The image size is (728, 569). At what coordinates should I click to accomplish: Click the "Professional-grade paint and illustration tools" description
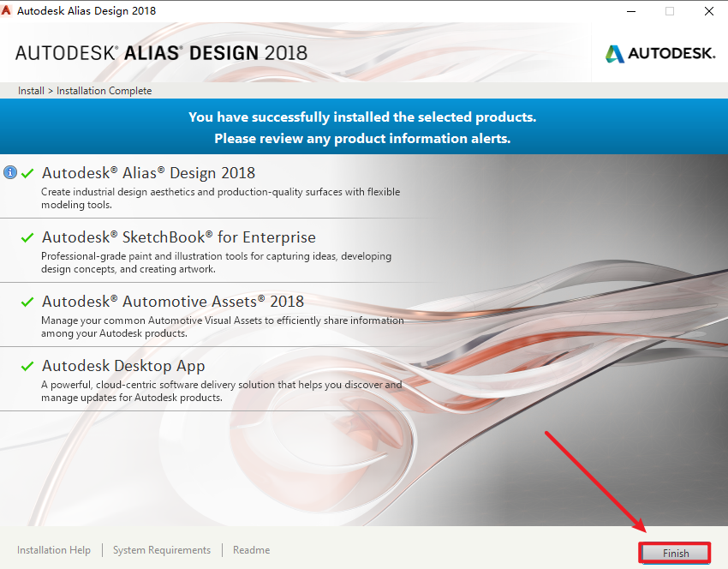[217, 262]
